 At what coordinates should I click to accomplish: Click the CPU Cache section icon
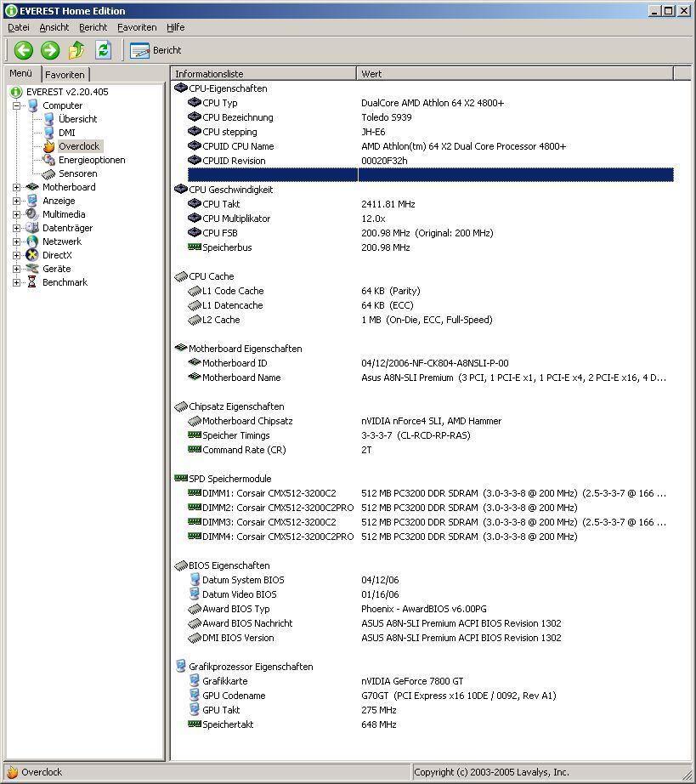coord(180,276)
